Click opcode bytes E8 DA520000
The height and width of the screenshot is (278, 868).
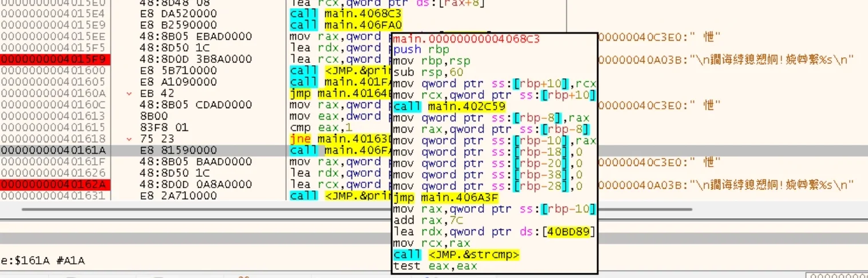click(179, 14)
